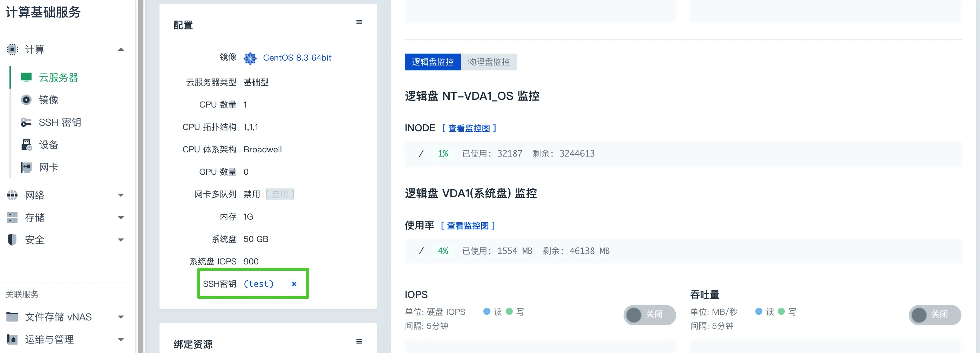Expand the 存储 section arrow
Viewport: 980px width, 353px height.
click(x=121, y=218)
